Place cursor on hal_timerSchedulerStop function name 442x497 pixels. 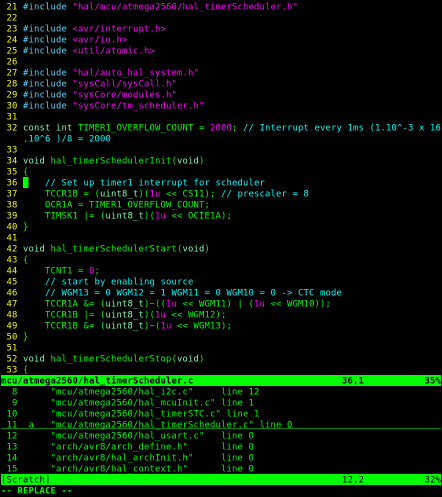pyautogui.click(x=111, y=358)
